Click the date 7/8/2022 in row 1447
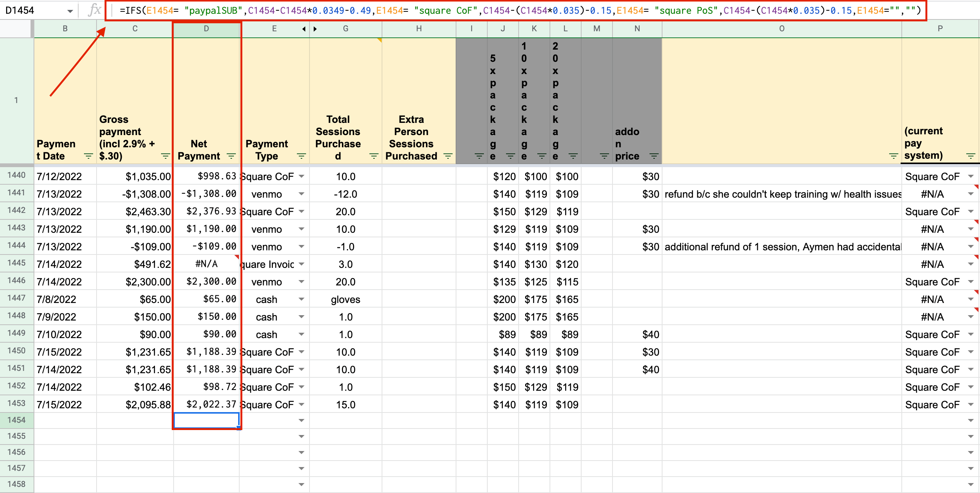This screenshot has height=493, width=980. pos(65,299)
